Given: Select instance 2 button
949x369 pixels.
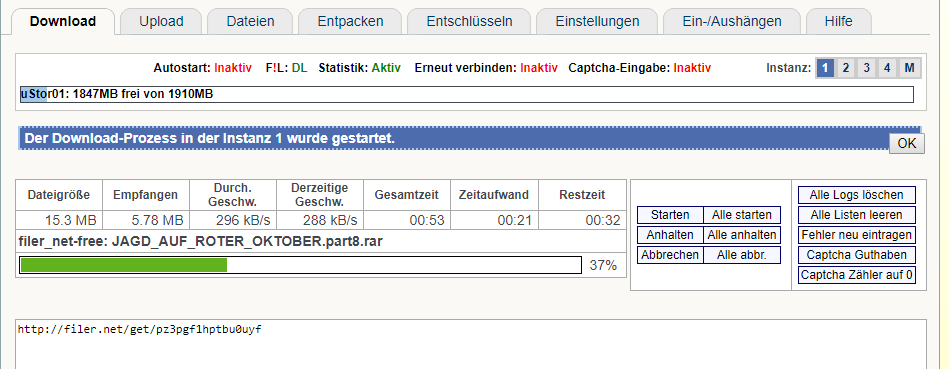Looking at the screenshot, I should tap(846, 68).
